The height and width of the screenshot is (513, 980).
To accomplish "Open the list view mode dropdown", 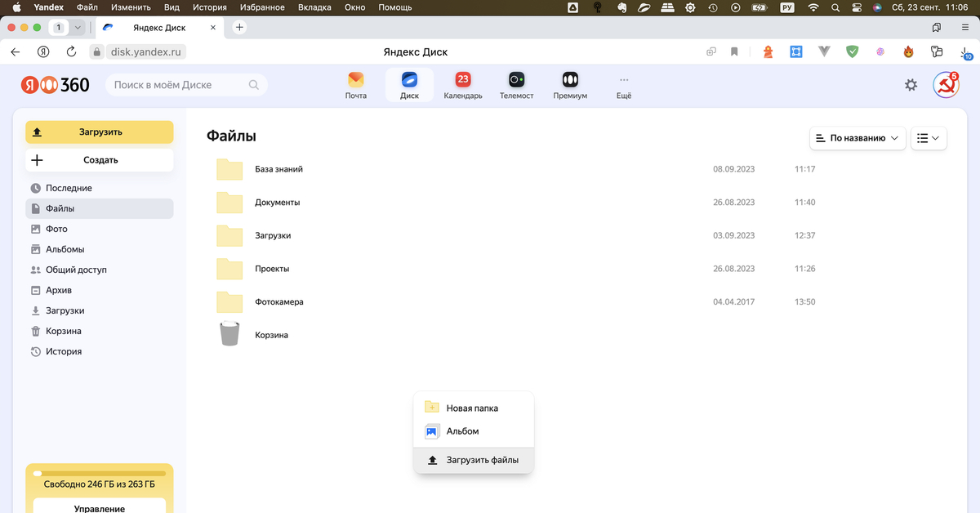I will (929, 138).
